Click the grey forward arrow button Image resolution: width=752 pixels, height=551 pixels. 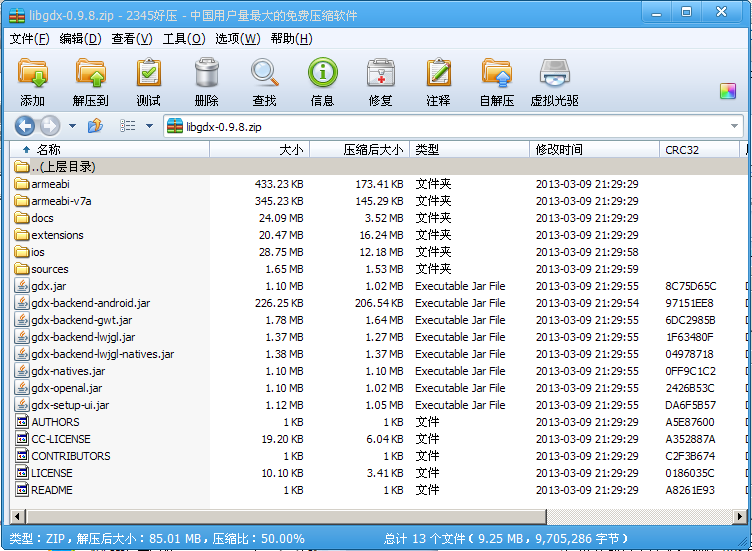click(x=50, y=126)
